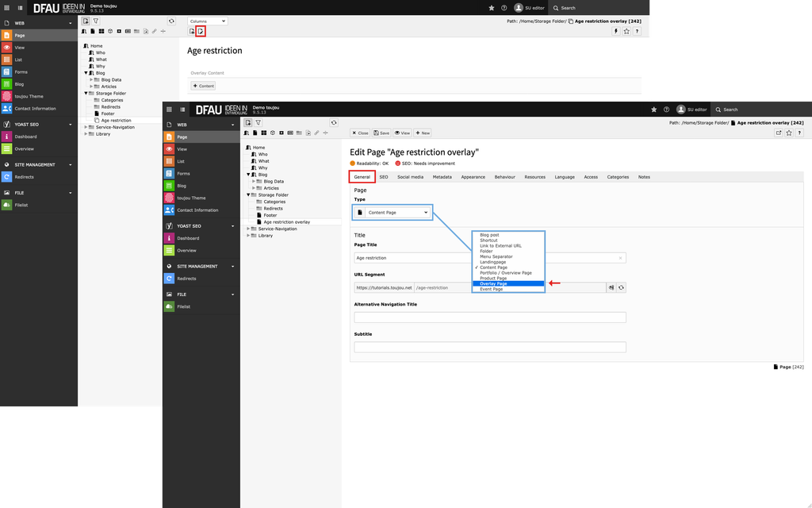Click the Close button in the editor toolbar
The width and height of the screenshot is (812, 508).
[361, 133]
